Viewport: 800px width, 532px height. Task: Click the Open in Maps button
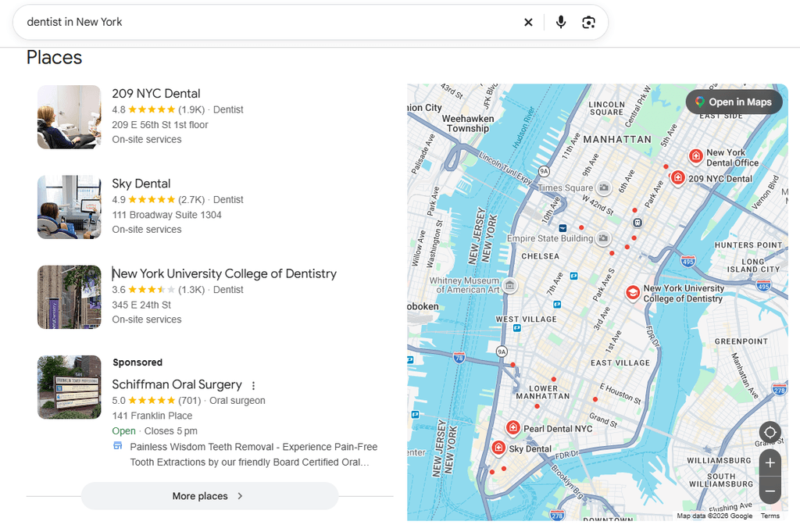734,102
